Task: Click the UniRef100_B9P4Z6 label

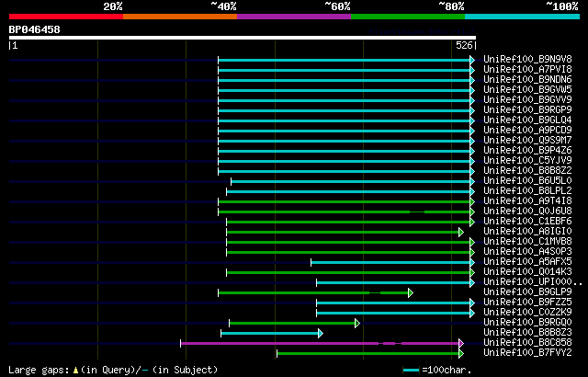Action: point(527,151)
